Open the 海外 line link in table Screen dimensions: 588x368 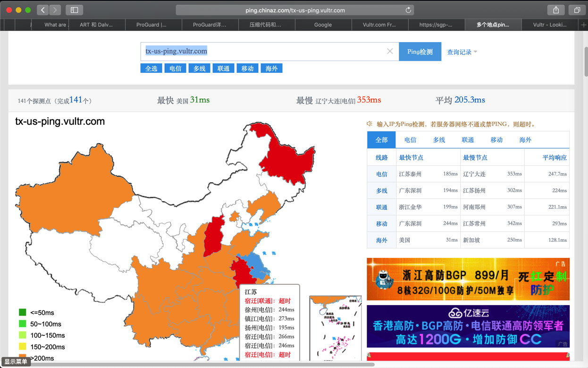pyautogui.click(x=381, y=240)
